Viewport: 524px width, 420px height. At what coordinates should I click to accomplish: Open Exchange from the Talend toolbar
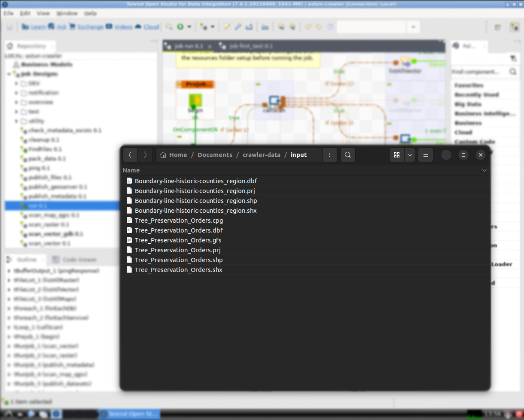pos(86,27)
